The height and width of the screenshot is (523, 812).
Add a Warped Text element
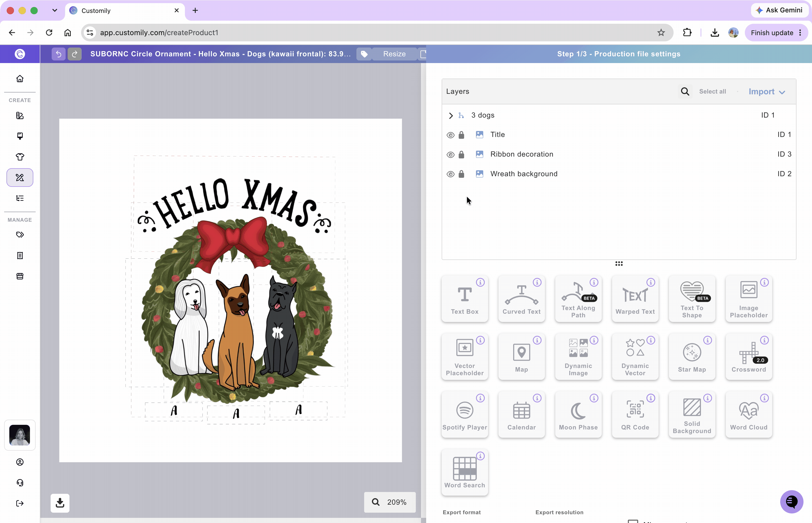pos(635,298)
